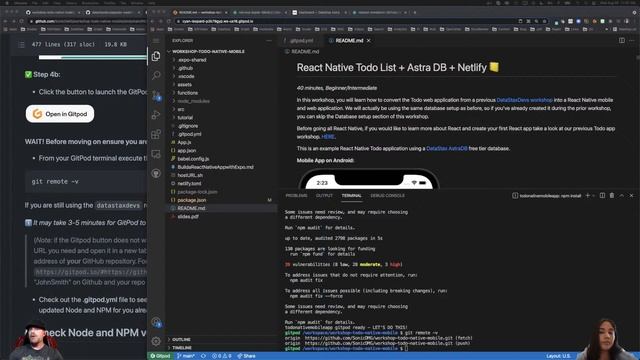Click synchronize changes icon in status bar

[x=203, y=356]
